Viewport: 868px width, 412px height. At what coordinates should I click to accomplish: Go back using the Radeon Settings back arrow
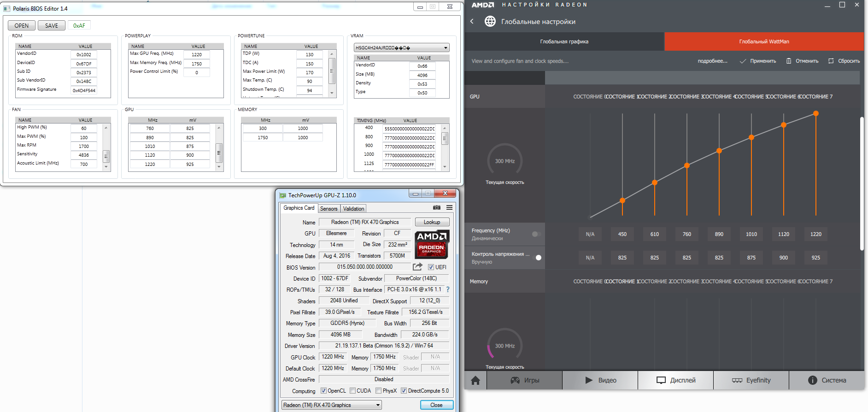point(472,21)
